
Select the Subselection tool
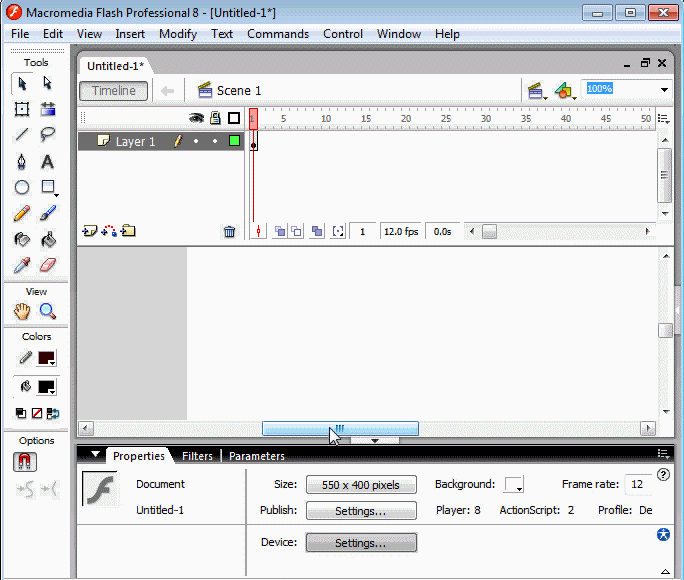click(48, 83)
